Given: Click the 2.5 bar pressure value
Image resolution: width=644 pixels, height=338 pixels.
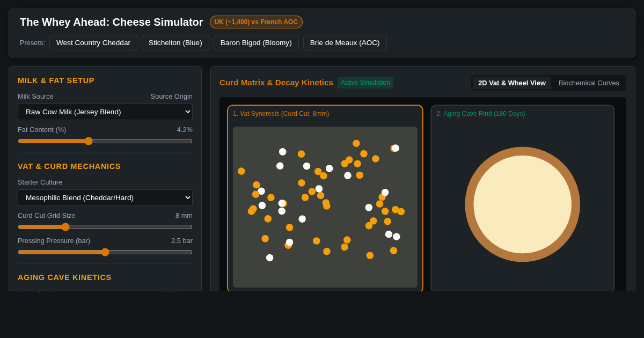Looking at the screenshot, I should tap(182, 240).
